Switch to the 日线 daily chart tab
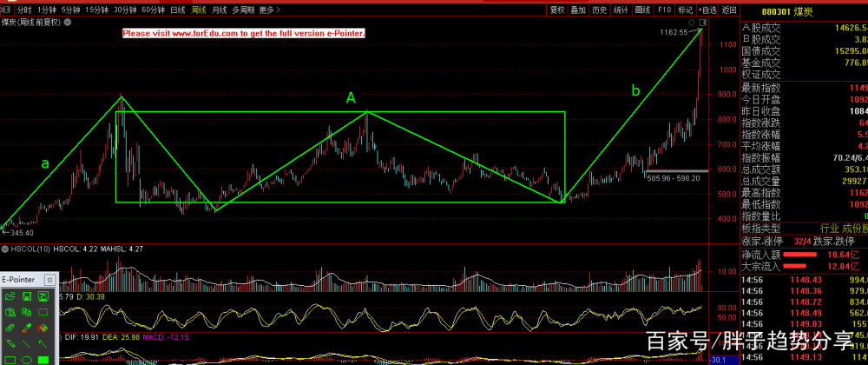This screenshot has width=868, height=365. (x=178, y=10)
